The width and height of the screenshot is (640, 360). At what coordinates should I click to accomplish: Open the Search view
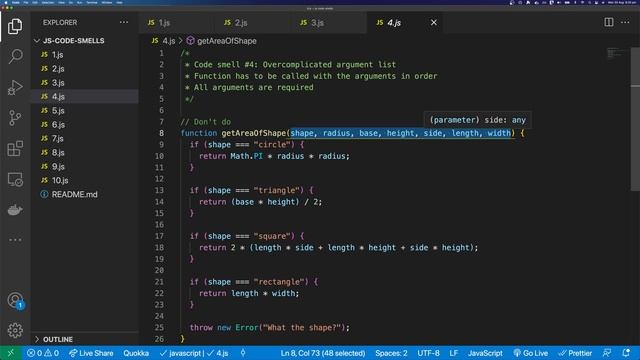click(15, 56)
